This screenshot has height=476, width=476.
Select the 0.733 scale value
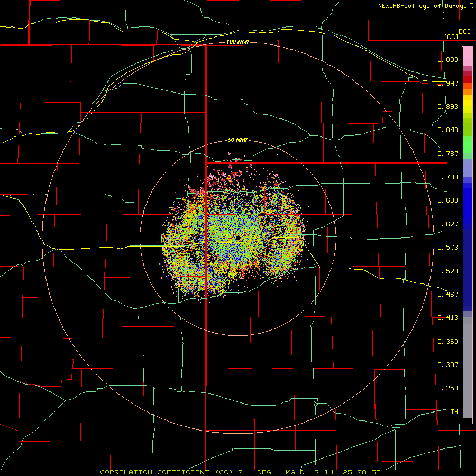[x=448, y=177]
